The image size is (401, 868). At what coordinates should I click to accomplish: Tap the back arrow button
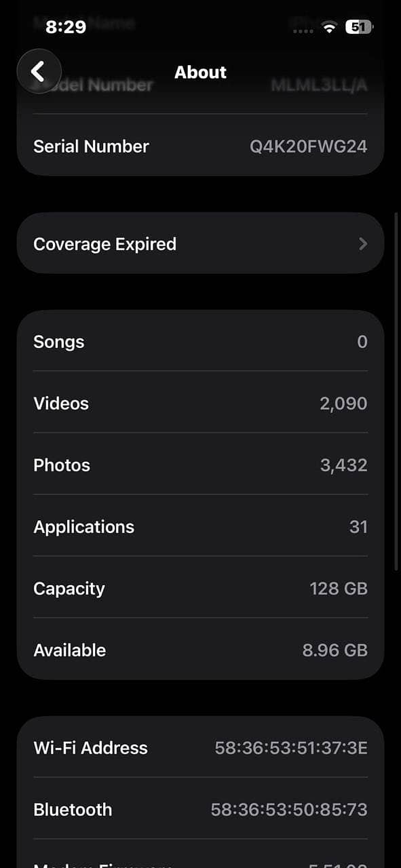[x=39, y=71]
